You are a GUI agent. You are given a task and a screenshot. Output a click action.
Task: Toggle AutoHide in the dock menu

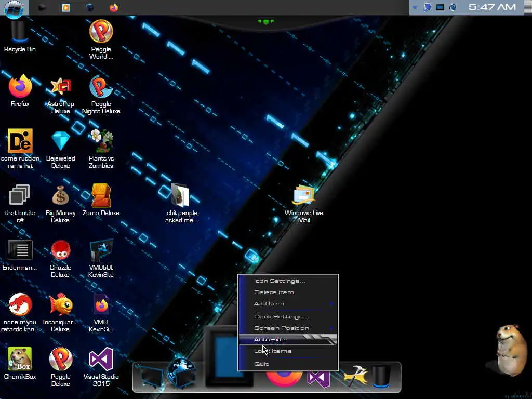[x=288, y=340]
